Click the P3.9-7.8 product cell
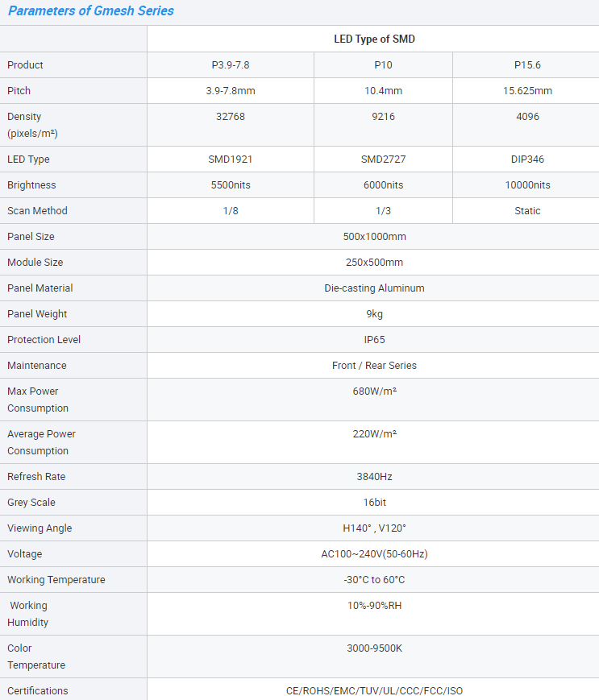The height and width of the screenshot is (700, 599). (x=231, y=65)
